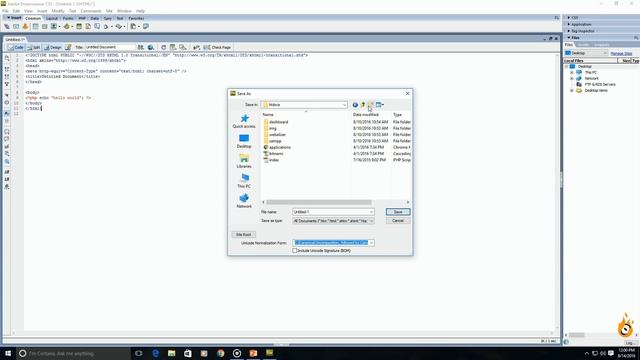Click the Insert Table icon in the Insert bar
This screenshot has width=640, height=360.
[x=36, y=27]
